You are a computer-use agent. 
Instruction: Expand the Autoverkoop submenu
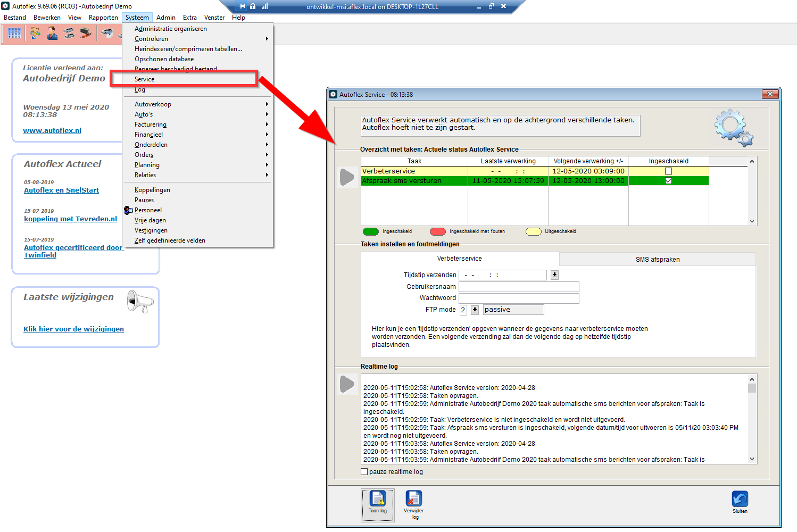[x=198, y=104]
